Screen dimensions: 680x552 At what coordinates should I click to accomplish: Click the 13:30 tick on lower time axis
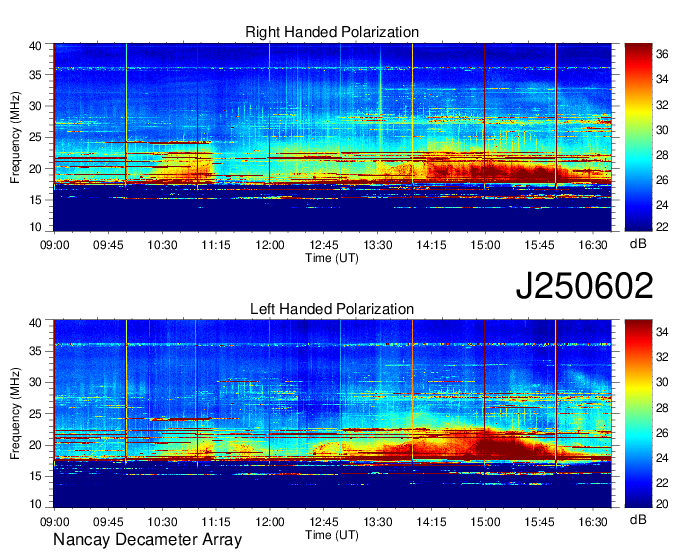(x=377, y=522)
